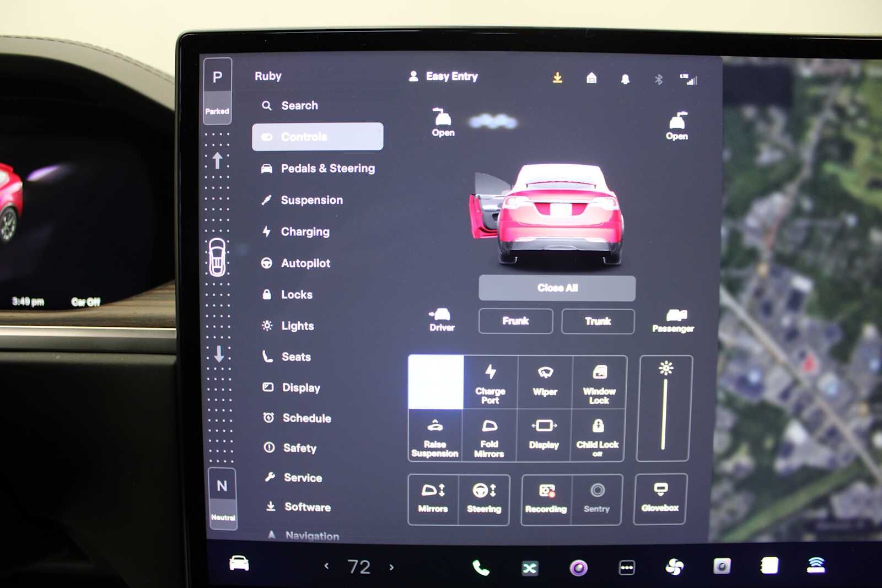
Task: Tap the LTE signal strength icon
Action: point(689,79)
